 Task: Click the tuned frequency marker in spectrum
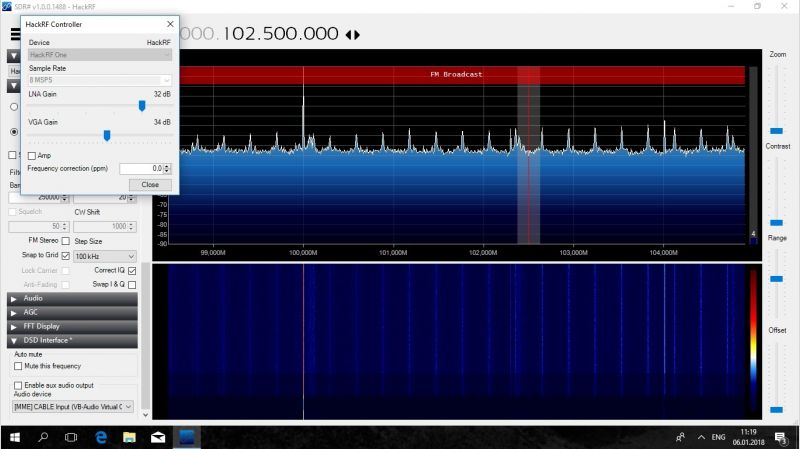point(529,155)
